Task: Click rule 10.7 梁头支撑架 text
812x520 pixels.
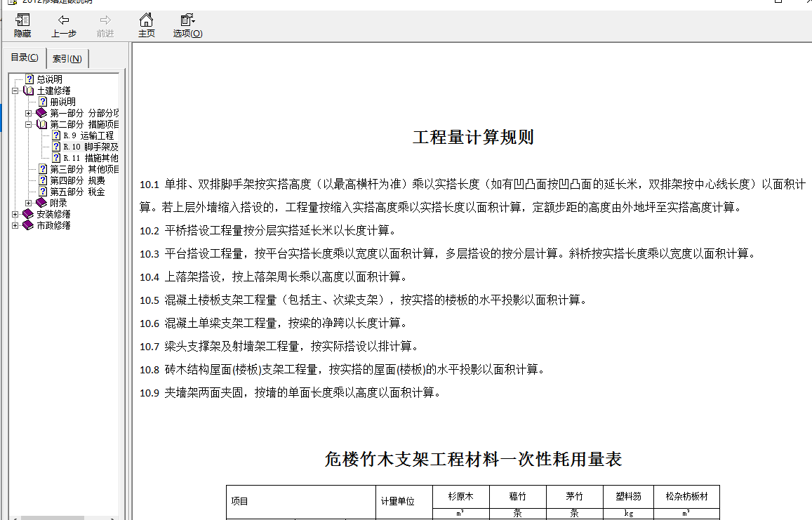Action: pyautogui.click(x=279, y=346)
